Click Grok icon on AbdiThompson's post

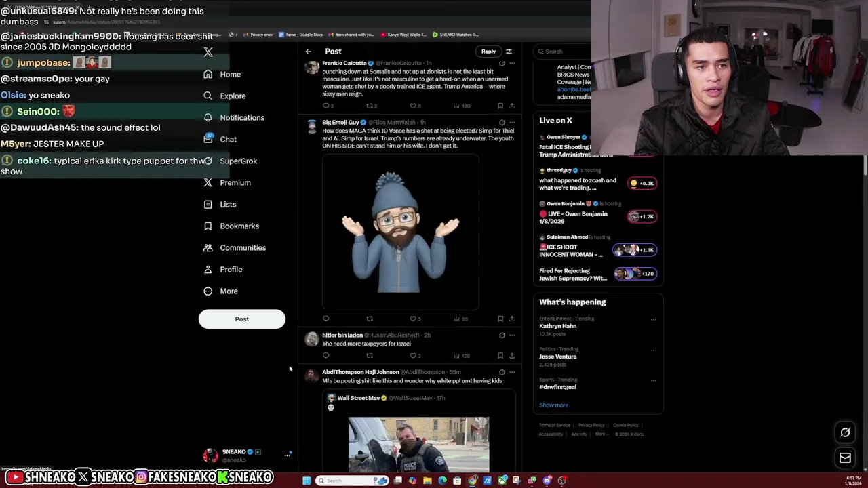point(502,372)
